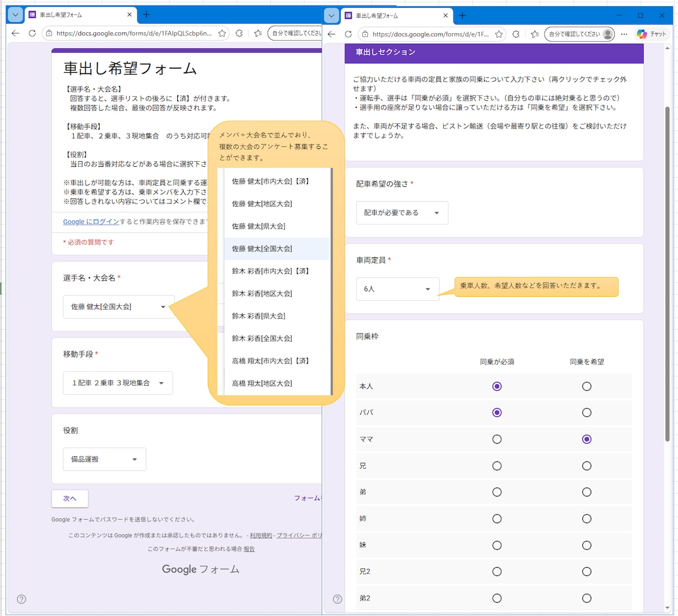Choose 佐藤 健太[県大会] option

277,226
